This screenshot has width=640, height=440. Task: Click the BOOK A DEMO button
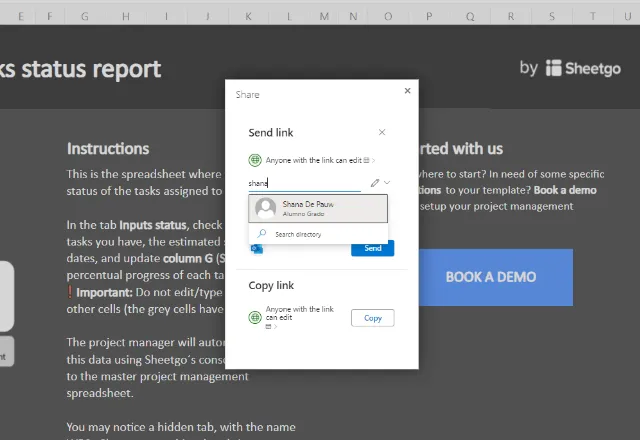click(495, 277)
